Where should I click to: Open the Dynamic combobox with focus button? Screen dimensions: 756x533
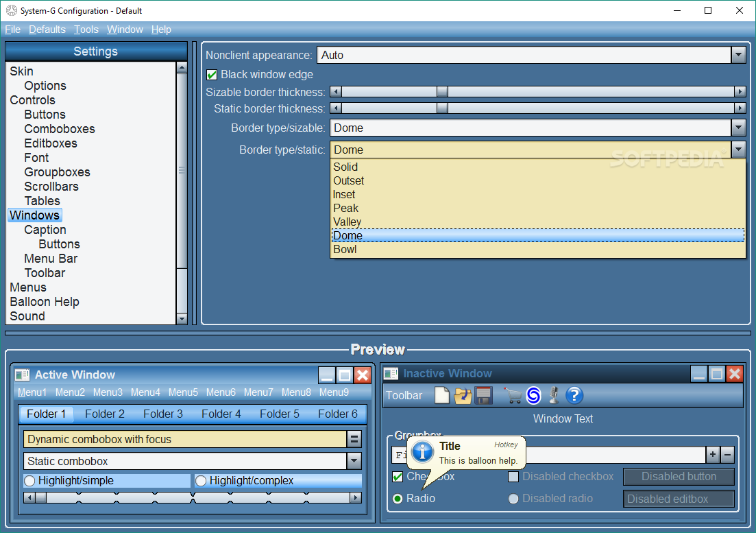pyautogui.click(x=354, y=439)
